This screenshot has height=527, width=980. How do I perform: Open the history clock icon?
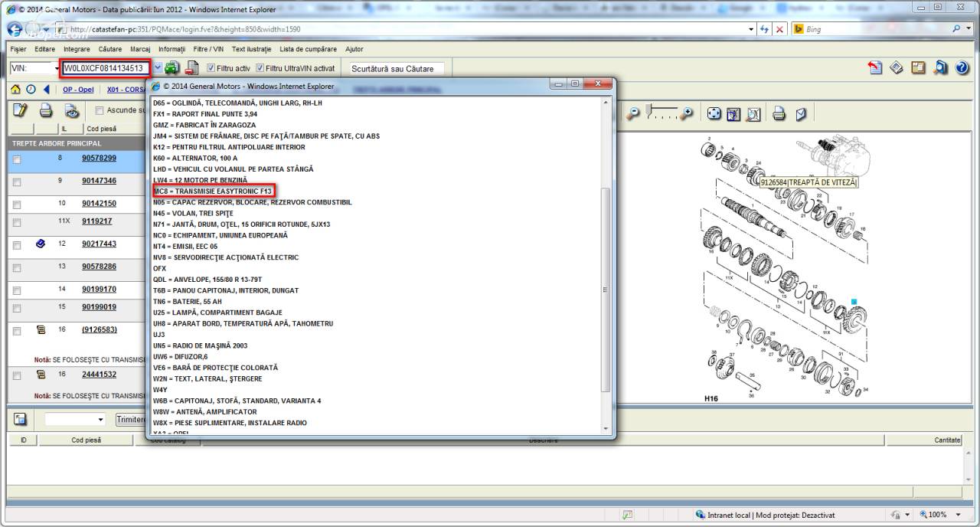tap(31, 90)
